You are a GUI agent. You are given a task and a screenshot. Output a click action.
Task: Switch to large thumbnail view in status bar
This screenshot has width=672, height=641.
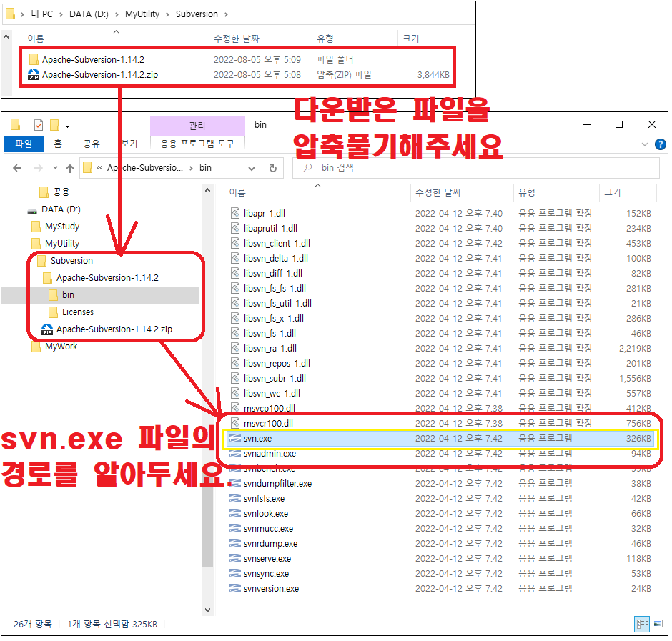(657, 624)
